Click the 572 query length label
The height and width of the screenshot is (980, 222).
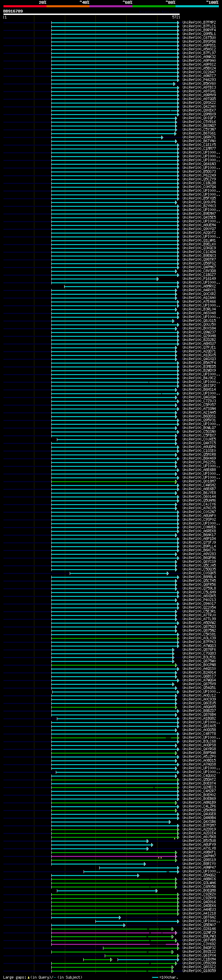[175, 17]
